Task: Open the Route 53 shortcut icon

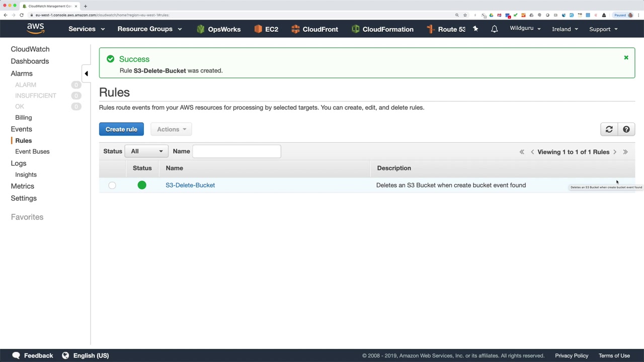Action: 431,29
